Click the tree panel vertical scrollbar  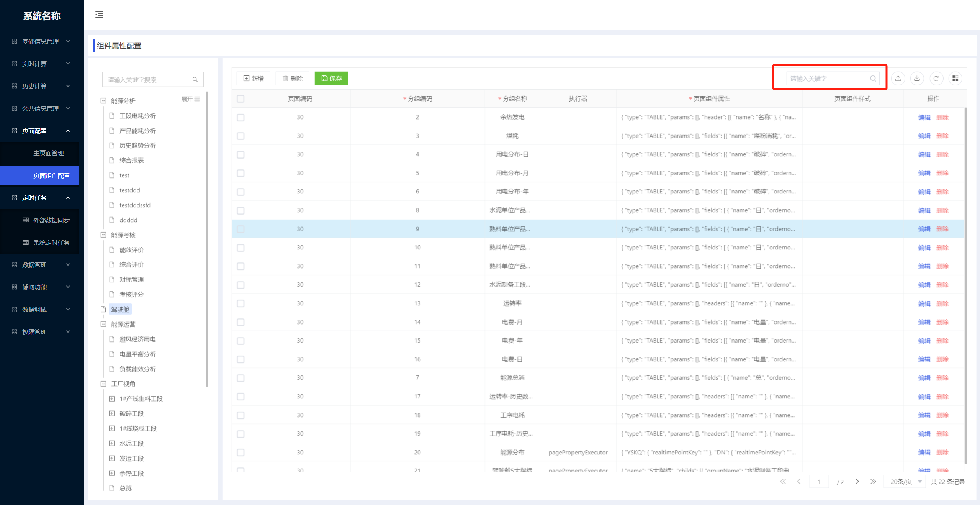(207, 239)
